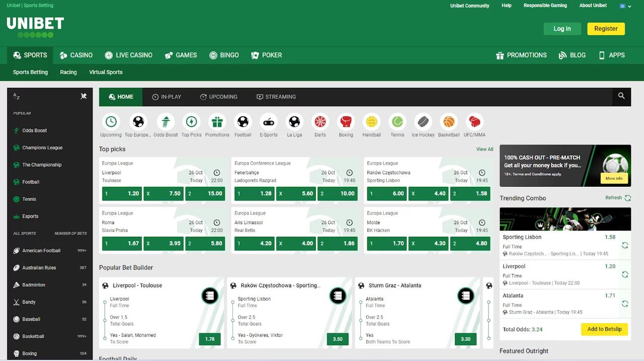Select Sporting Lisbon win at 1.58
This screenshot has height=361, width=644.
(x=470, y=193)
